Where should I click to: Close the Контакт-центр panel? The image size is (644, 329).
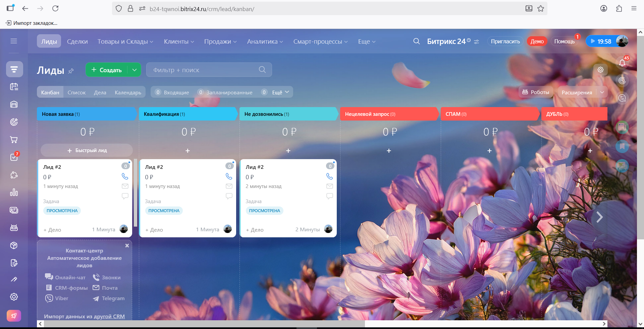coord(127,245)
